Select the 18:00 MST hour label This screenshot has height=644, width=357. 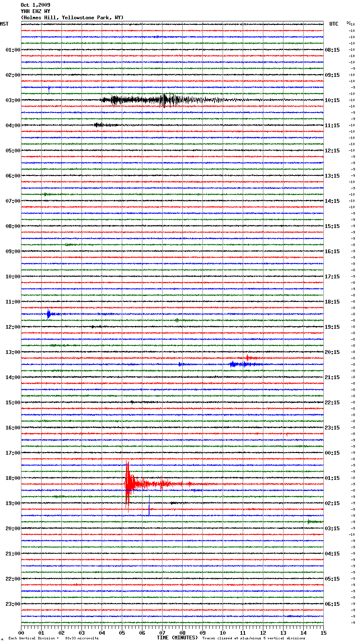[x=13, y=478]
